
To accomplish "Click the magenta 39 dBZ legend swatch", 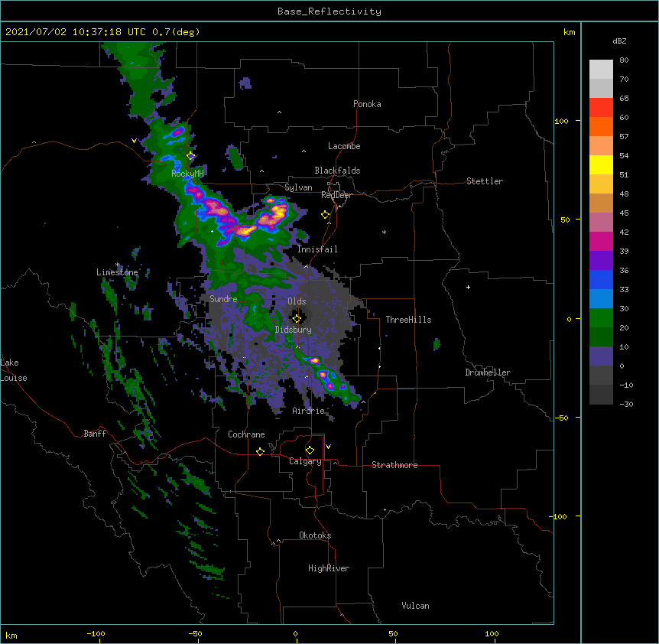I will [x=601, y=241].
